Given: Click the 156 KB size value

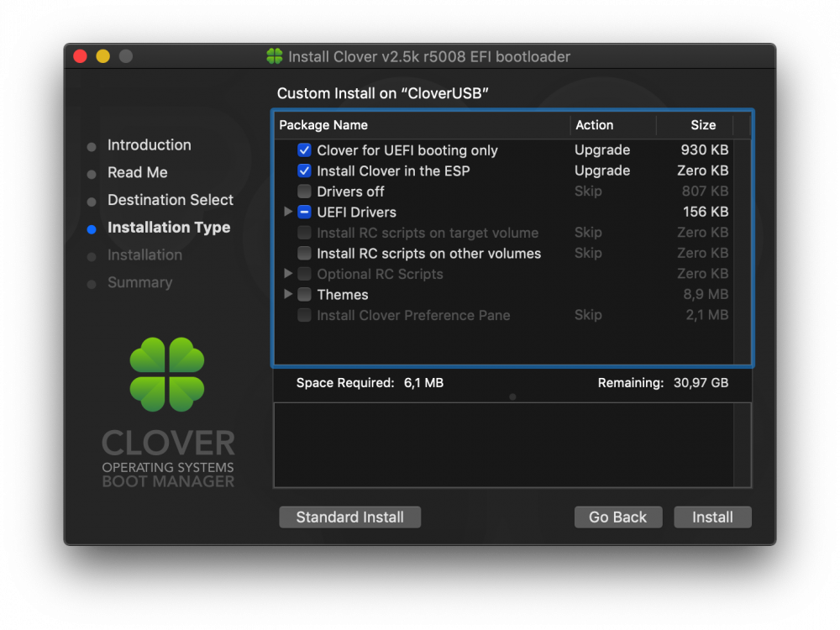Looking at the screenshot, I should click(706, 213).
